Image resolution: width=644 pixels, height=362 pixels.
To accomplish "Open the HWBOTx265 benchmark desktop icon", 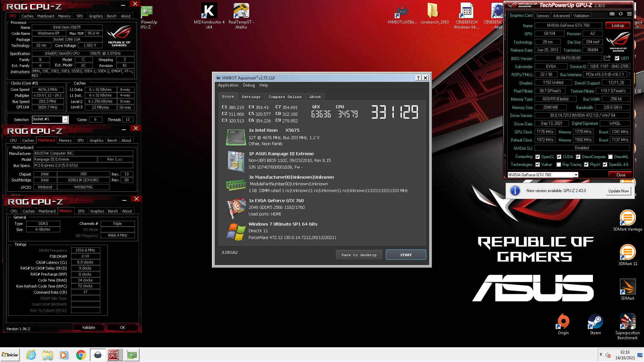I will [x=402, y=14].
